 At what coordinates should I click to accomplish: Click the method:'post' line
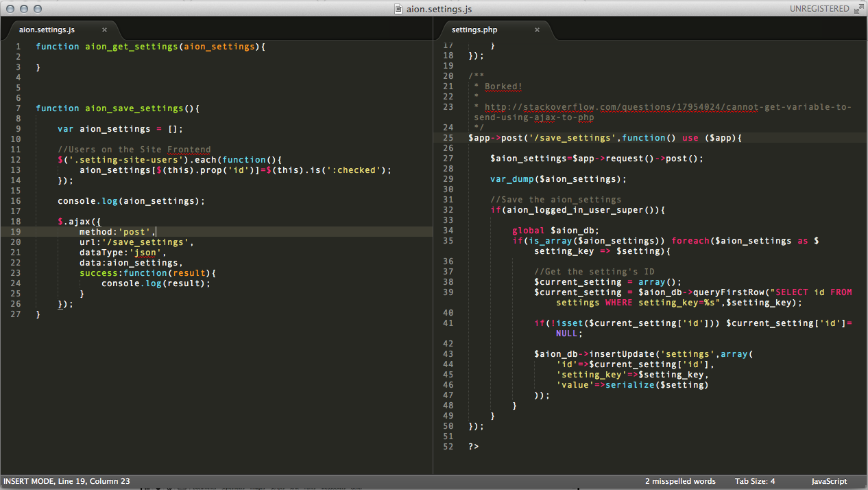pos(118,232)
